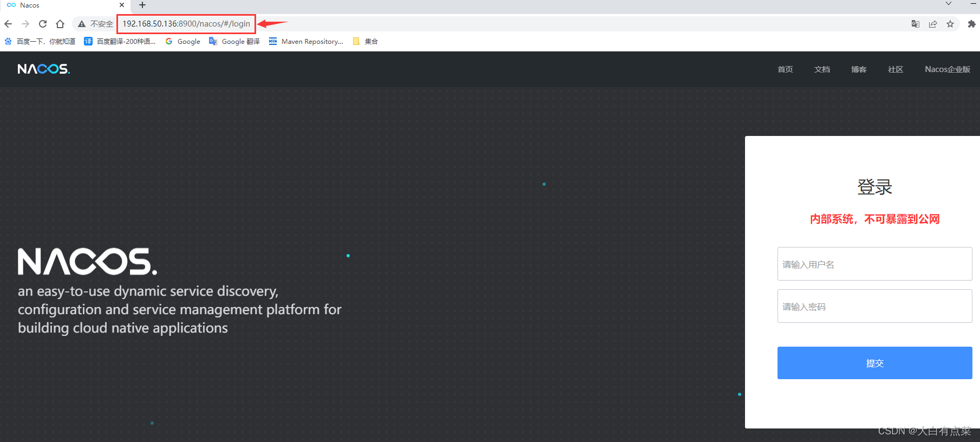Click the address bar URL
Viewport: 980px width, 442px height.
click(186, 24)
